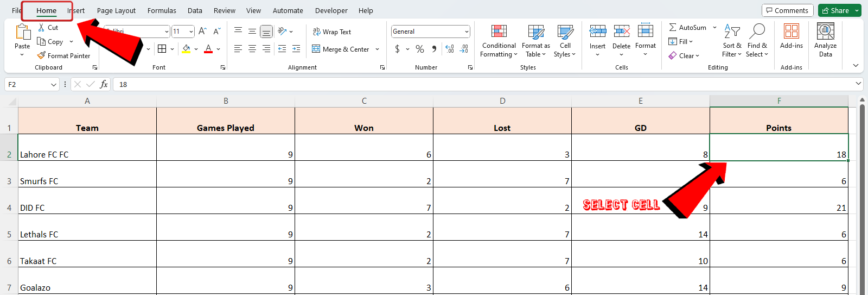Toggle Align Right for the cell
This screenshot has height=295, width=868.
tap(266, 49)
